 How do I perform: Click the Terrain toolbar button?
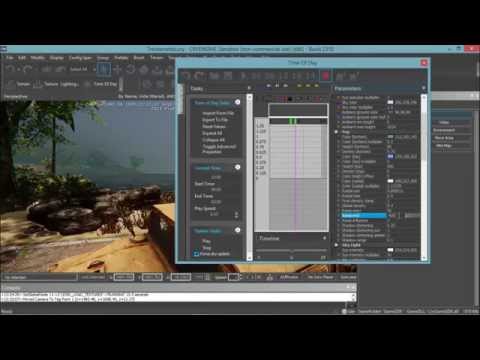19,84
